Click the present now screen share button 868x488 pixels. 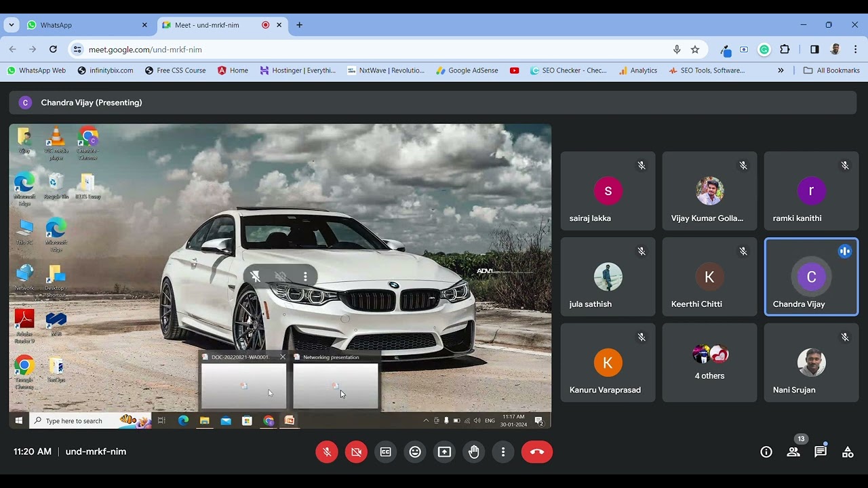tap(444, 452)
